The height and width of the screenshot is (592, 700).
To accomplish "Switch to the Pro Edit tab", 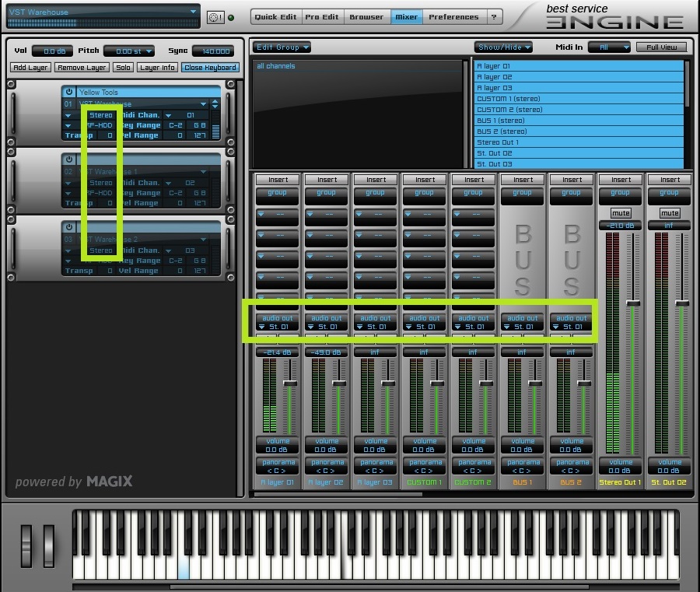I will [x=322, y=17].
